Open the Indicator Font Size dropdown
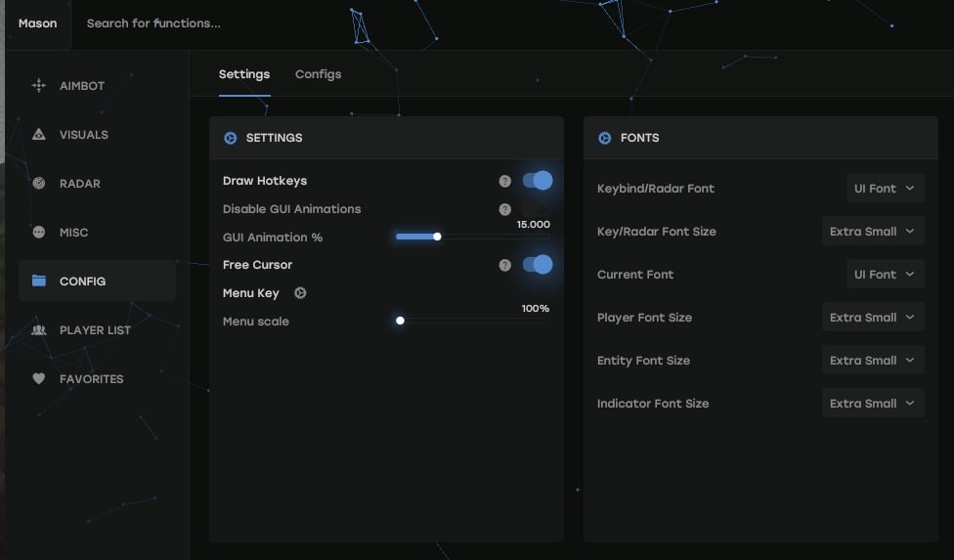Image resolution: width=954 pixels, height=560 pixels. pyautogui.click(x=872, y=404)
